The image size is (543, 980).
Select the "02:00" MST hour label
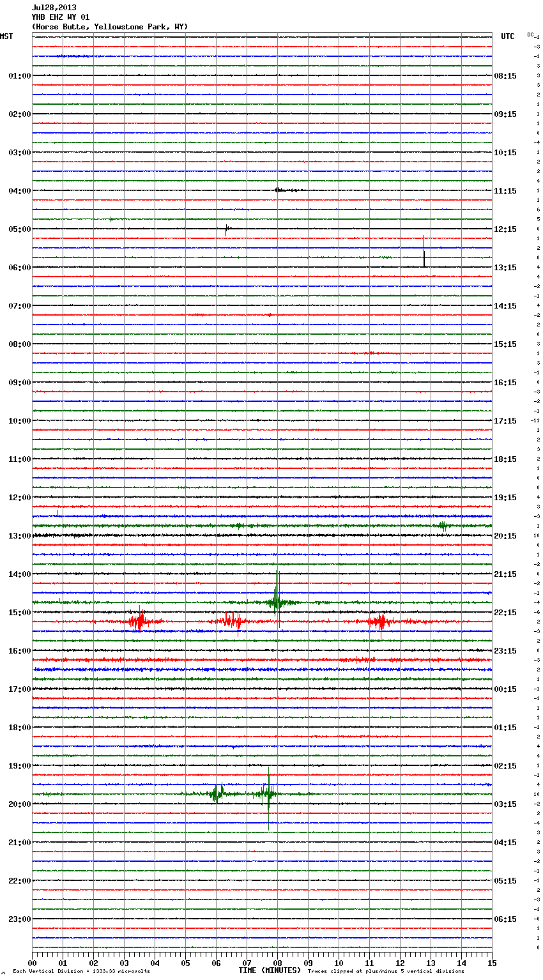point(20,114)
